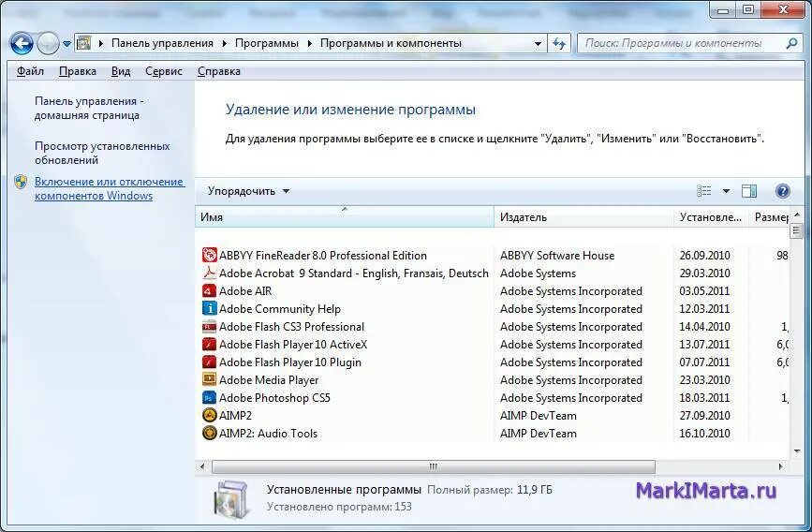This screenshot has height=532, width=812.
Task: Sort by the Издатель column header
Action: click(x=583, y=217)
